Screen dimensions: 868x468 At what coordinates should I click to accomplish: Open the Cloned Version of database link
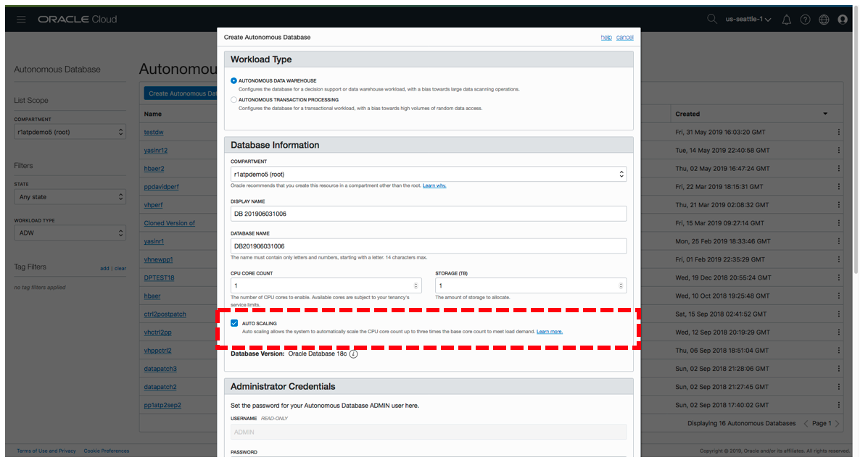coord(170,223)
